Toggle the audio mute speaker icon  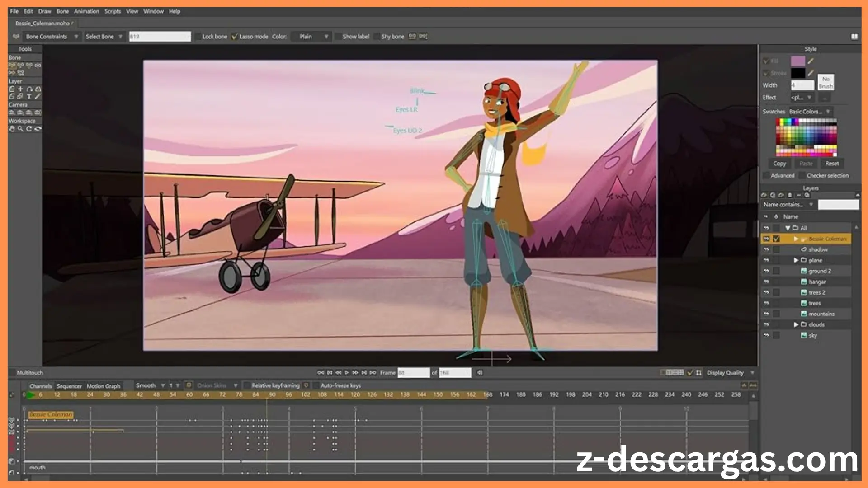tap(480, 373)
